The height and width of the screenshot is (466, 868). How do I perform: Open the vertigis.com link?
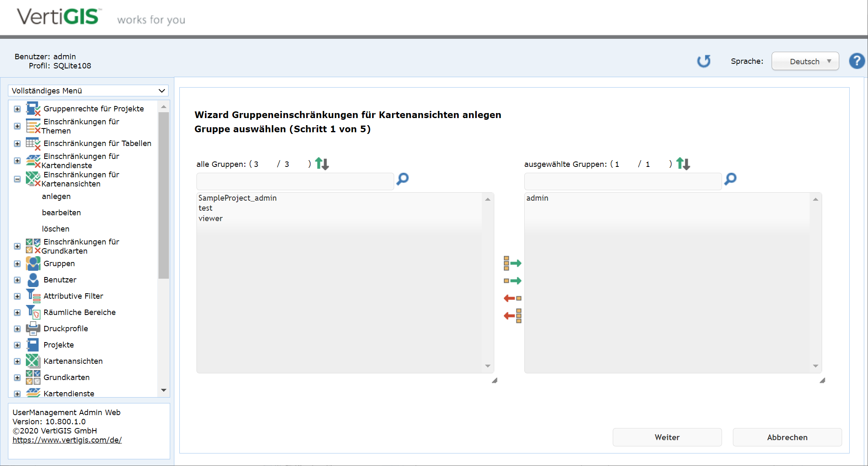(67, 440)
